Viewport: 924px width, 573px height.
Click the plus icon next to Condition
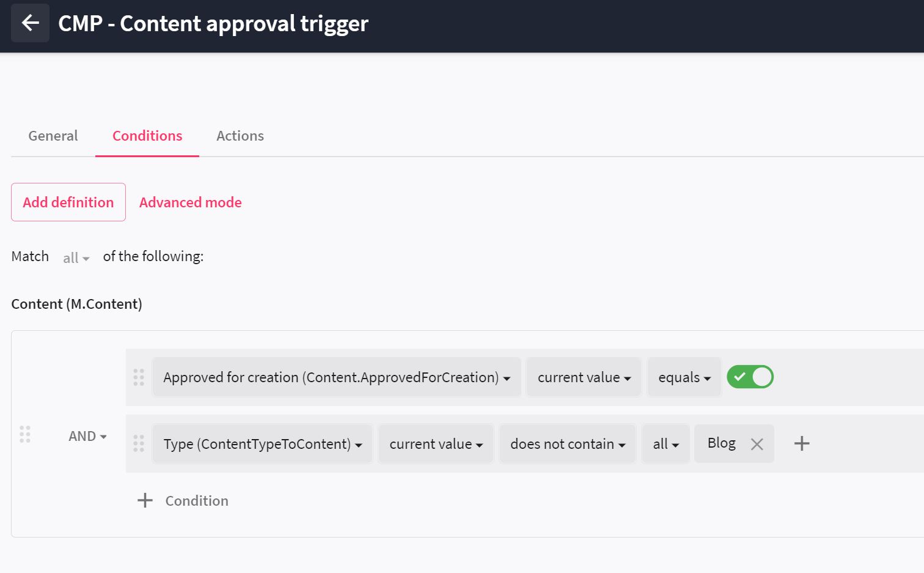pos(145,500)
